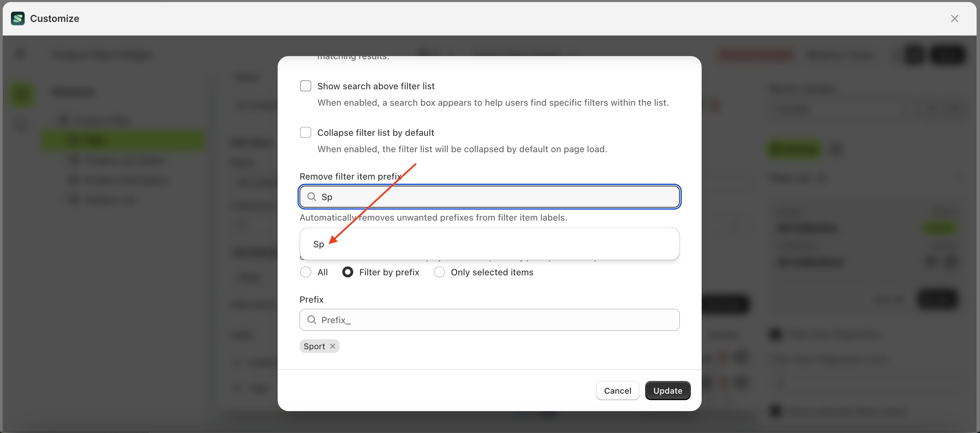
Task: Click the Prefix search input box
Action: pyautogui.click(x=489, y=320)
